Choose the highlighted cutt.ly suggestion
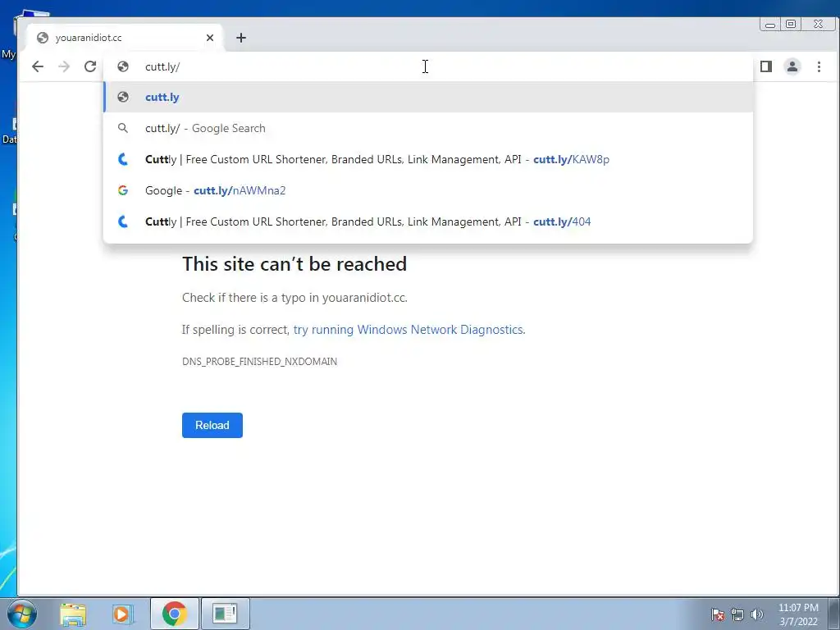 [428, 97]
